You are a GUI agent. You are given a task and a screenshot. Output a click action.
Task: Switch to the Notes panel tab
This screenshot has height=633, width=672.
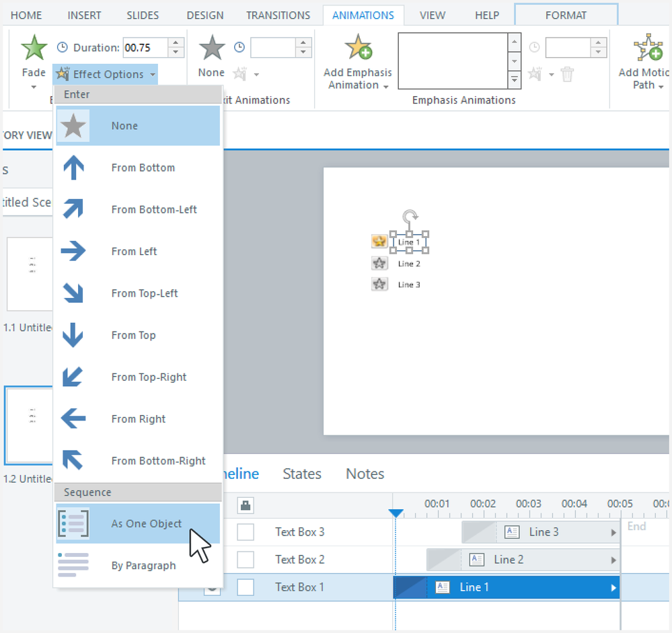point(365,474)
